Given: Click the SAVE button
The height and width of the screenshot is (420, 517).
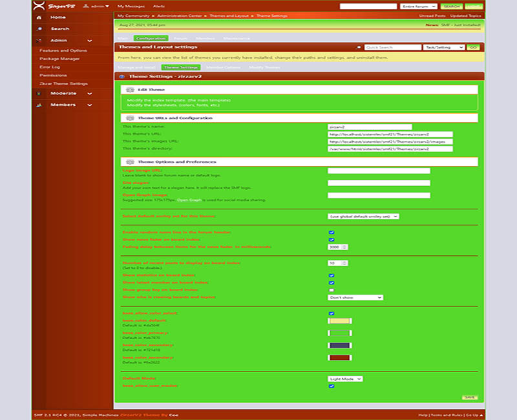Looking at the screenshot, I should click(470, 397).
